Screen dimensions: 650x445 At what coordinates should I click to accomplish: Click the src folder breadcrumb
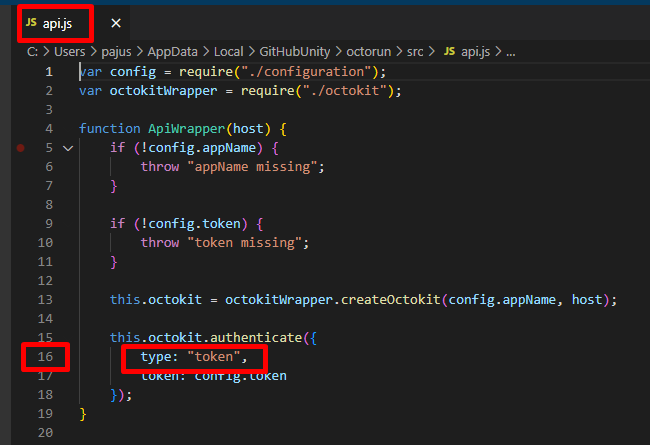[413, 50]
